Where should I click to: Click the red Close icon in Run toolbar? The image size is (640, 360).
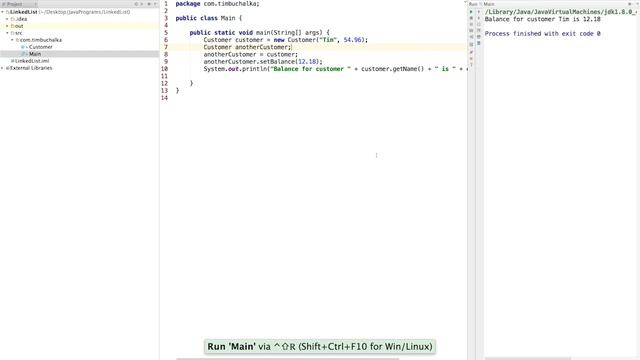coord(471,58)
